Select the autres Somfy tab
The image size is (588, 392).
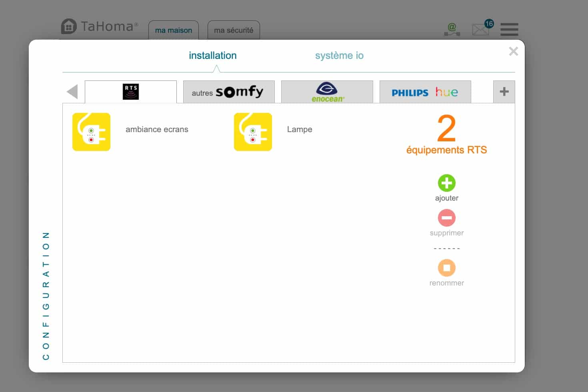point(229,92)
